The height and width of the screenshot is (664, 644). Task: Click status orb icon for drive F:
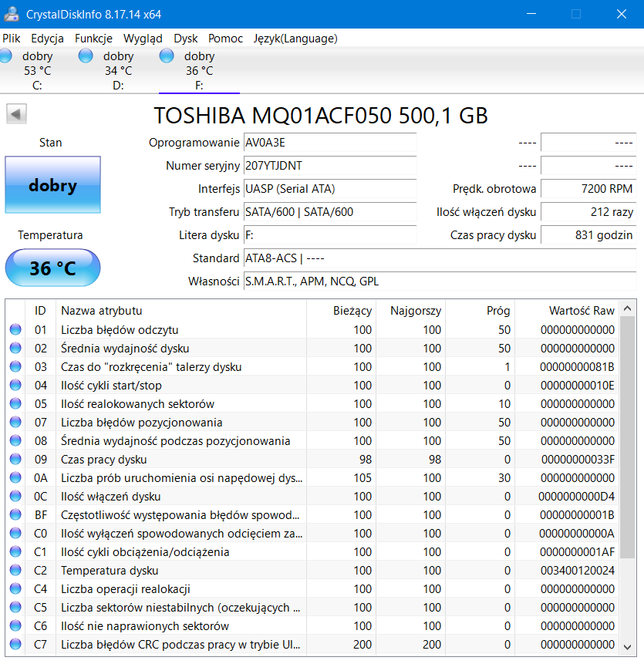(167, 56)
